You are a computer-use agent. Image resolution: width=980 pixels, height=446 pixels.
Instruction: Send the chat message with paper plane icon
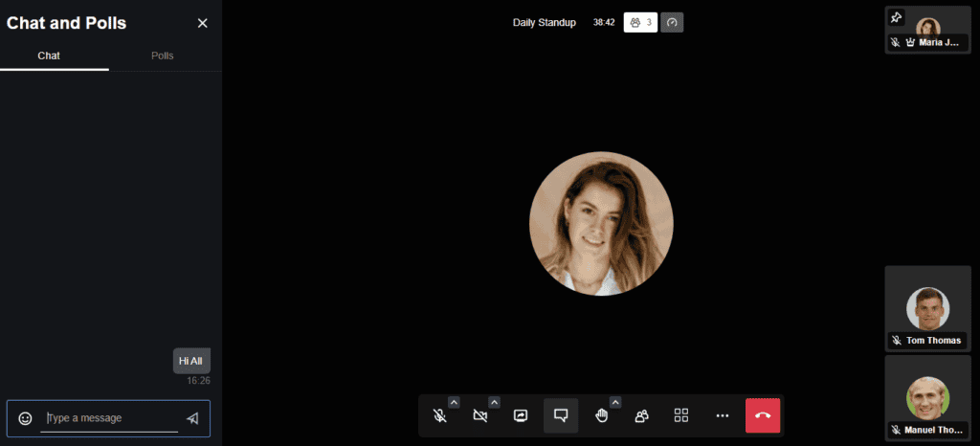pyautogui.click(x=192, y=418)
